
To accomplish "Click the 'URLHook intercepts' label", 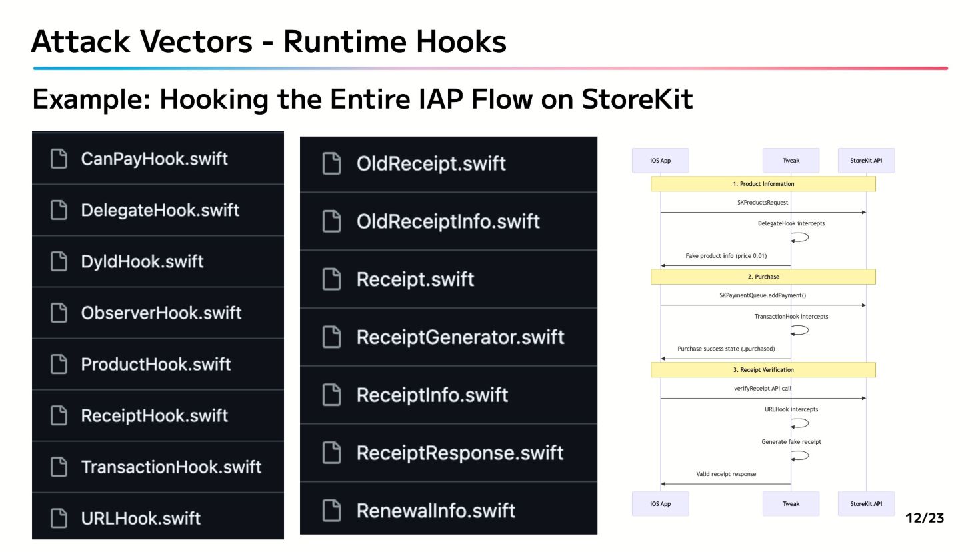I will coord(791,409).
